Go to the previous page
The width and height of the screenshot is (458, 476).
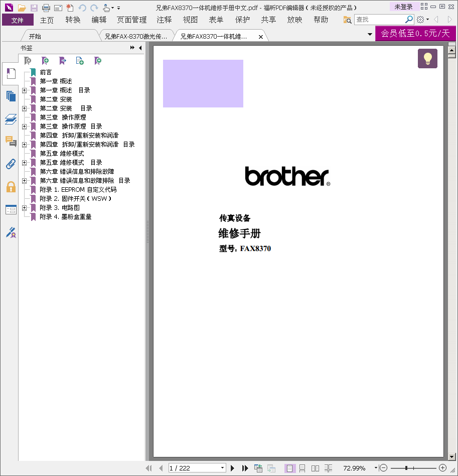[161, 468]
